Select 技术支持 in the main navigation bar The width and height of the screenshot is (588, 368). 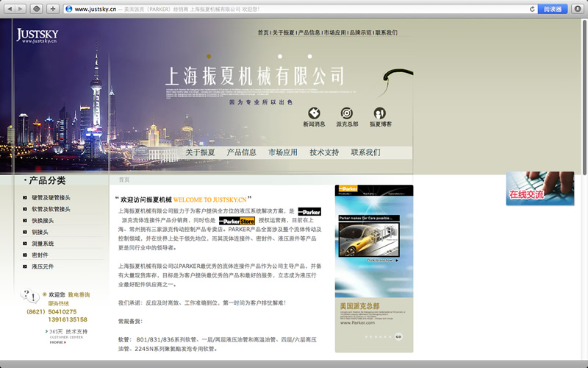click(324, 152)
